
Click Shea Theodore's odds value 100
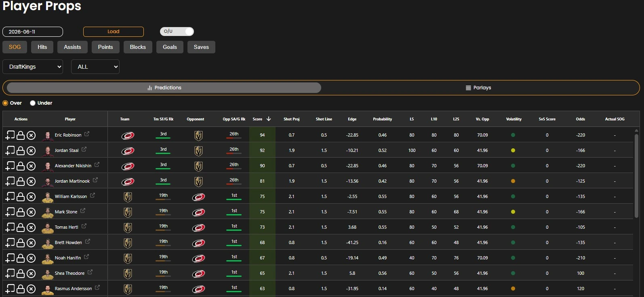[581, 273]
